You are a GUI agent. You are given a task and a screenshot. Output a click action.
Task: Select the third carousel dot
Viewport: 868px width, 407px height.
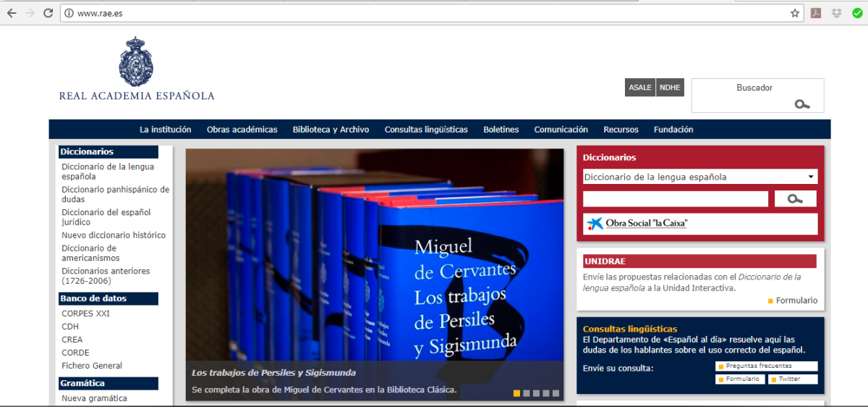click(x=536, y=393)
